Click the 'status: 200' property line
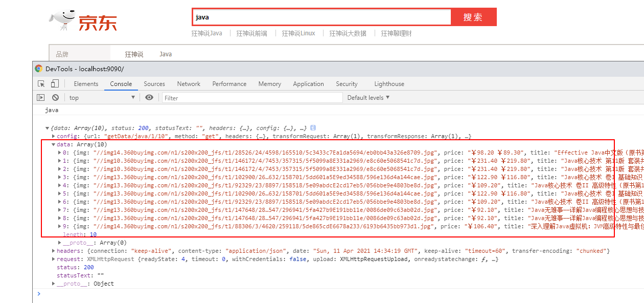The height and width of the screenshot is (303, 644). click(x=75, y=267)
